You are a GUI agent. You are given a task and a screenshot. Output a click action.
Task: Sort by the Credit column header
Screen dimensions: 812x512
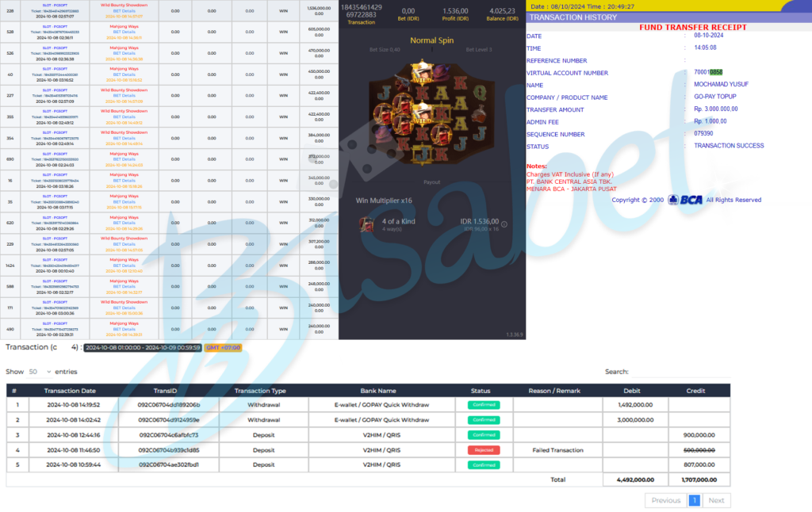pyautogui.click(x=695, y=391)
